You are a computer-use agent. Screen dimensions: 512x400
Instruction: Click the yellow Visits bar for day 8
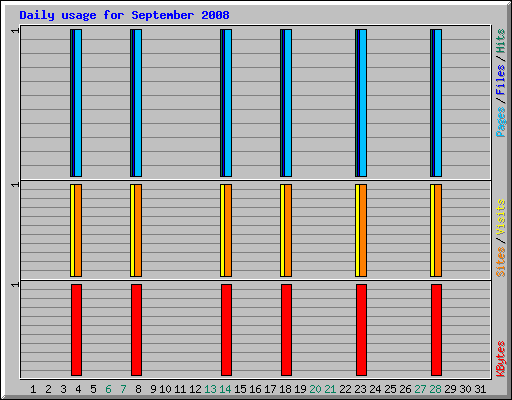point(132,230)
